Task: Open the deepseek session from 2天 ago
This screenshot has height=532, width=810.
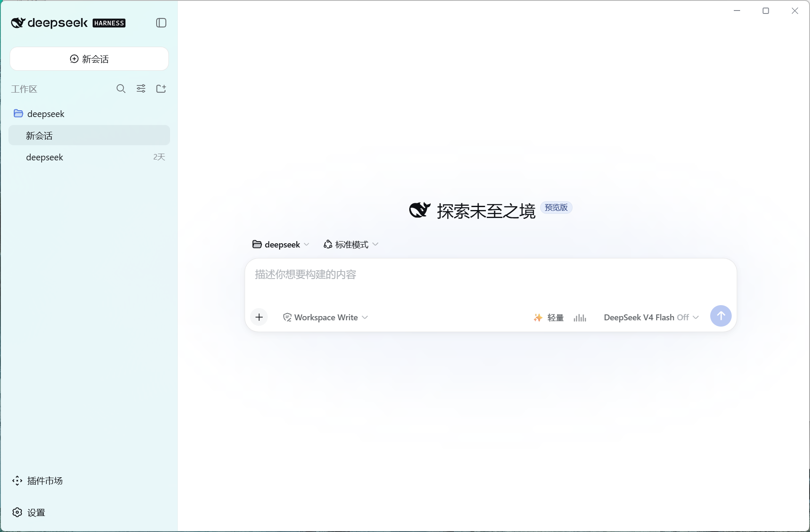Action: tap(89, 157)
